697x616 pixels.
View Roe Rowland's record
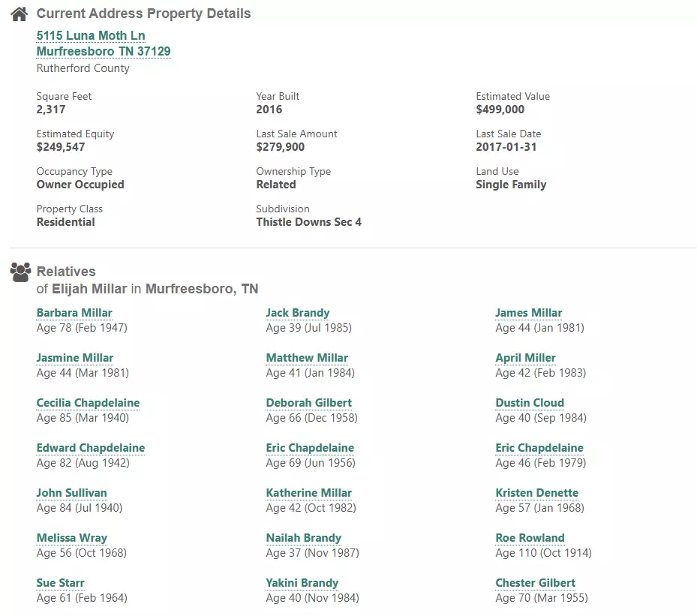click(530, 538)
